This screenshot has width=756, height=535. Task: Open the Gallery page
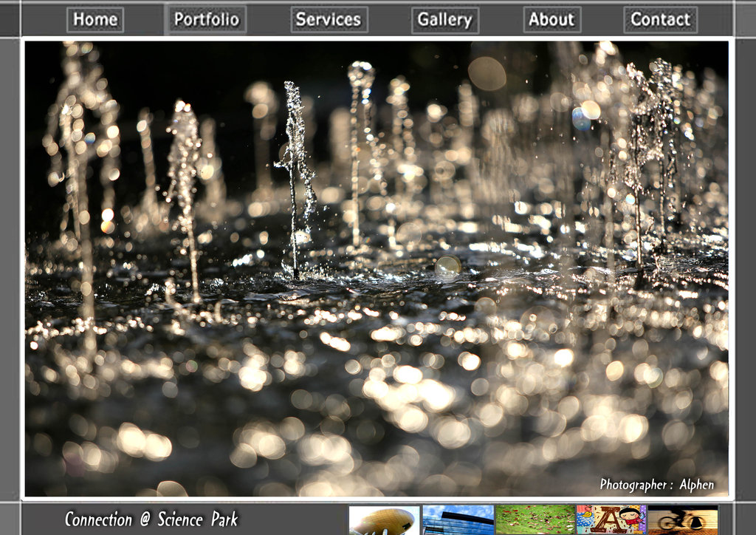pos(445,20)
